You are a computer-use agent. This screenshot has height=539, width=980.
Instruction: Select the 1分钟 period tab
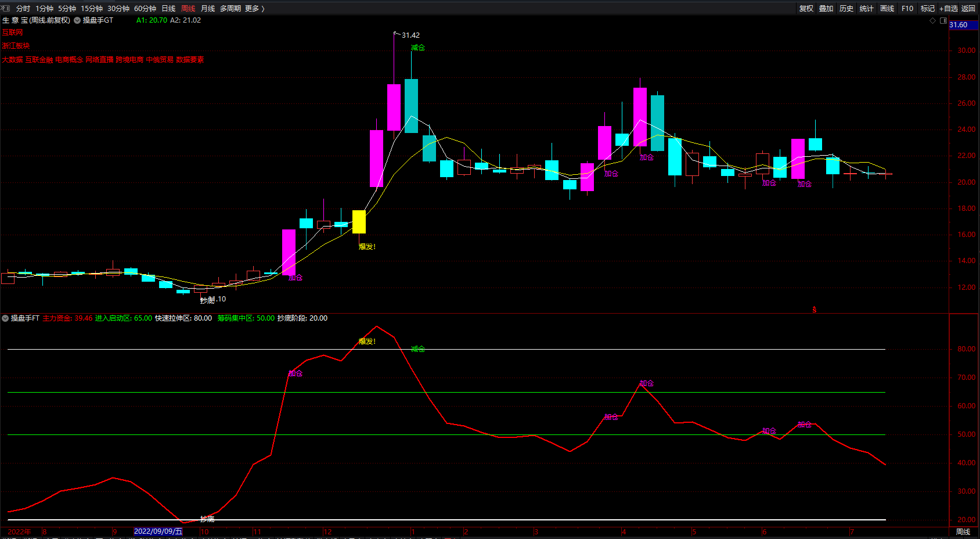[x=45, y=9]
